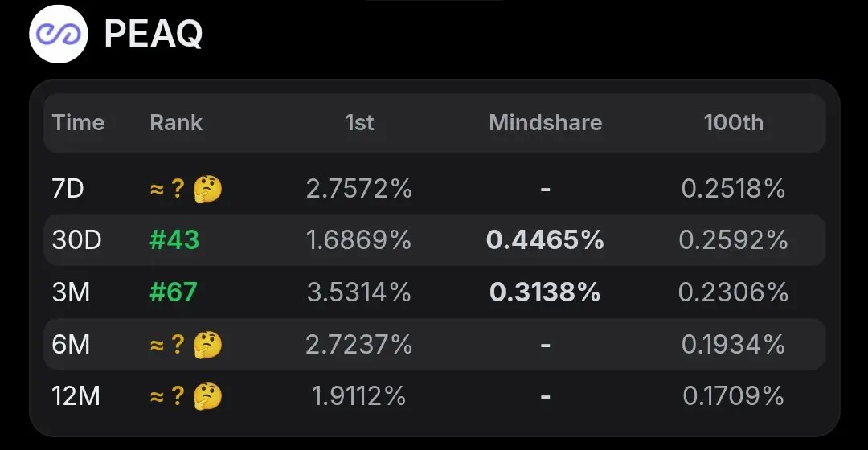
Task: Click the approximate sign in 7D rank
Action: pos(158,190)
